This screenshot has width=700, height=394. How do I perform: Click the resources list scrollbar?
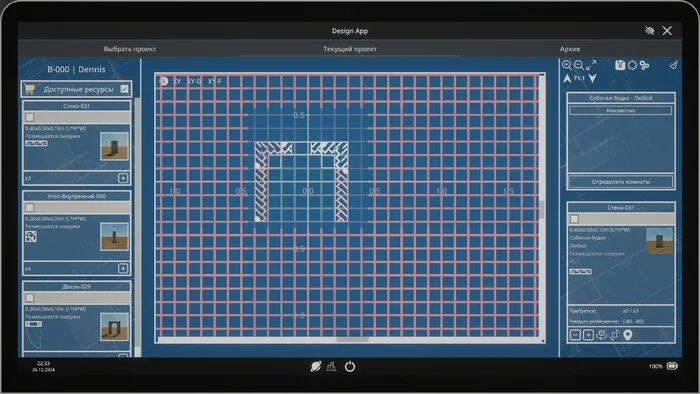pos(138,223)
